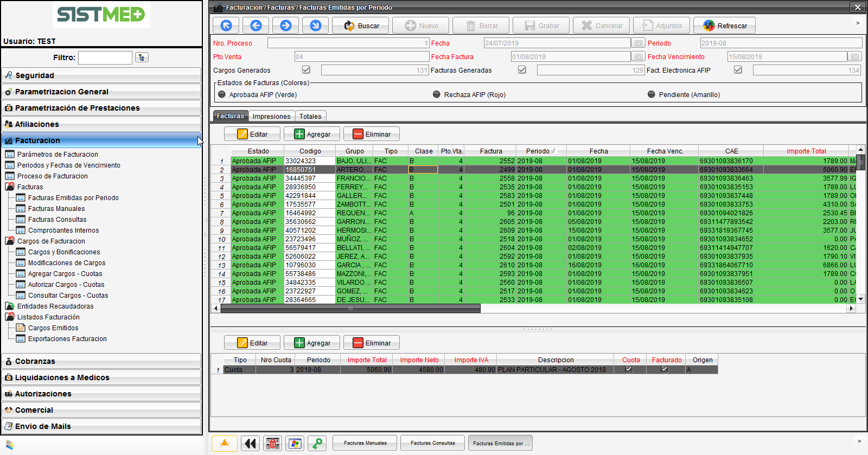Click the double left arrow rewind icon

click(250, 444)
